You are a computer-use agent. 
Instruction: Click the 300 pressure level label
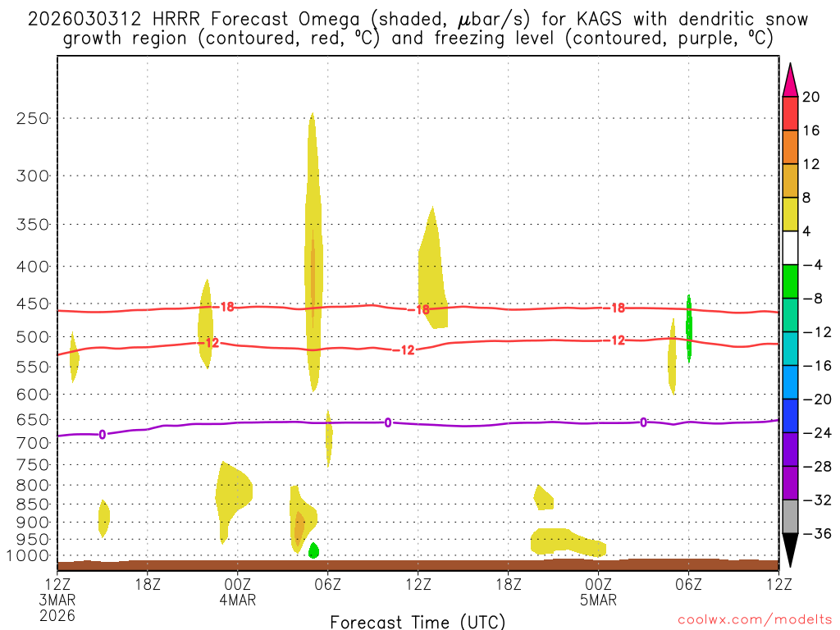(33, 176)
